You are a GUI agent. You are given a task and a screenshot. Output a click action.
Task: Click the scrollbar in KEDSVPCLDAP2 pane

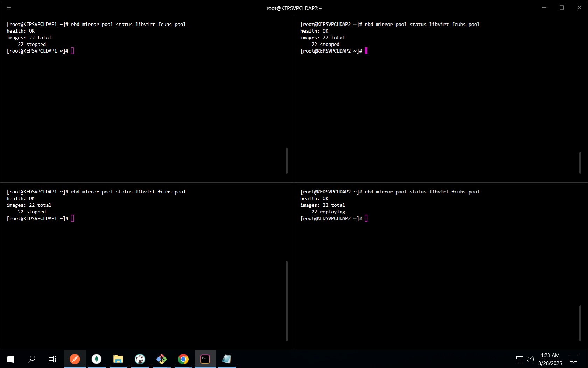[580, 323]
